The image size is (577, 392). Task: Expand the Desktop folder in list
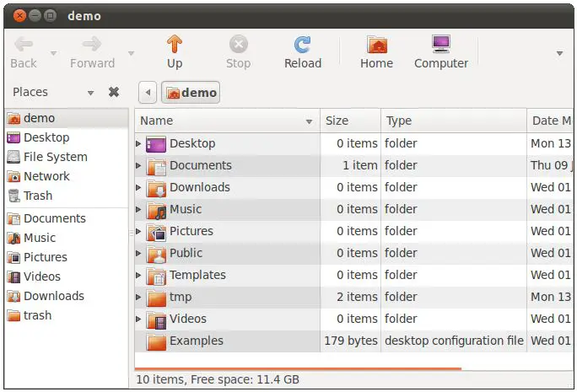pyautogui.click(x=139, y=144)
